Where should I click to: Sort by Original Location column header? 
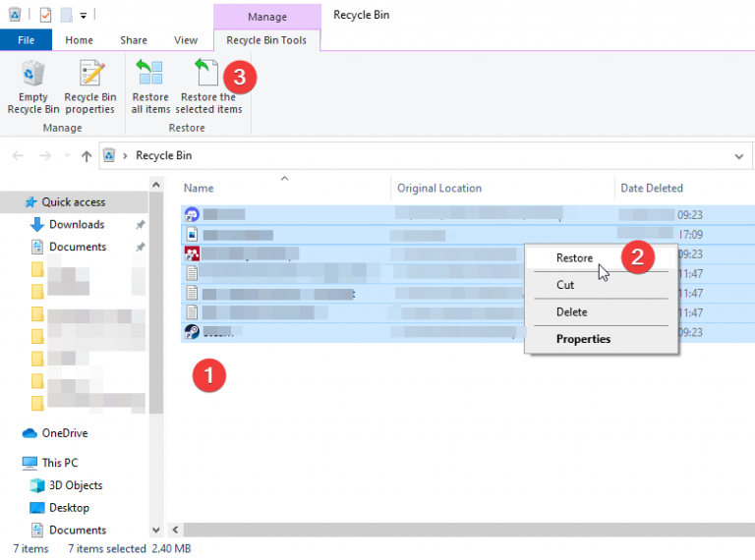pos(439,189)
